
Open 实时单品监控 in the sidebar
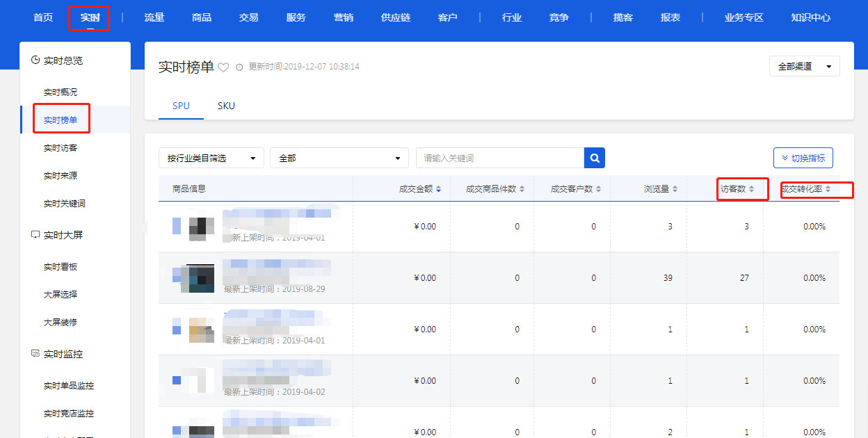click(68, 386)
